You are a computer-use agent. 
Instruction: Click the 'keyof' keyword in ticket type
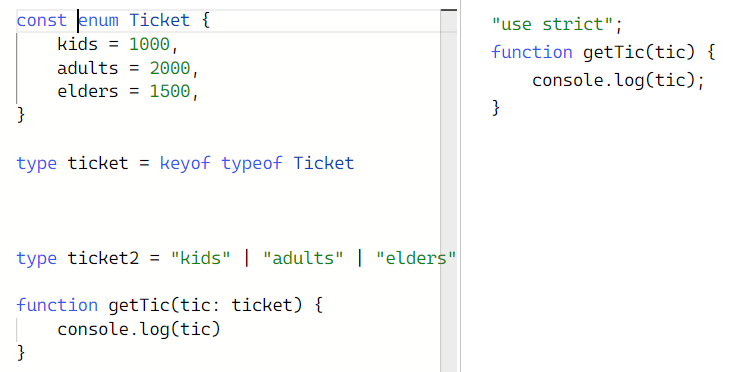click(x=185, y=163)
